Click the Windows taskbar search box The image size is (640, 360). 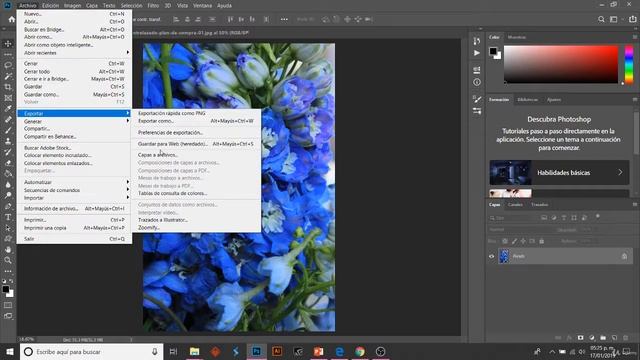click(x=91, y=352)
